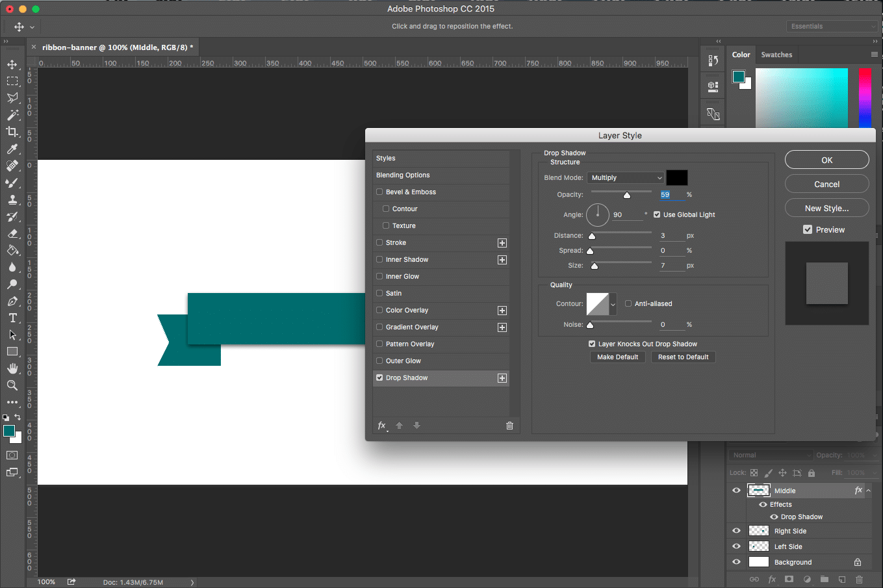The height and width of the screenshot is (588, 883).
Task: Switch to the Swatches tab
Action: point(776,54)
